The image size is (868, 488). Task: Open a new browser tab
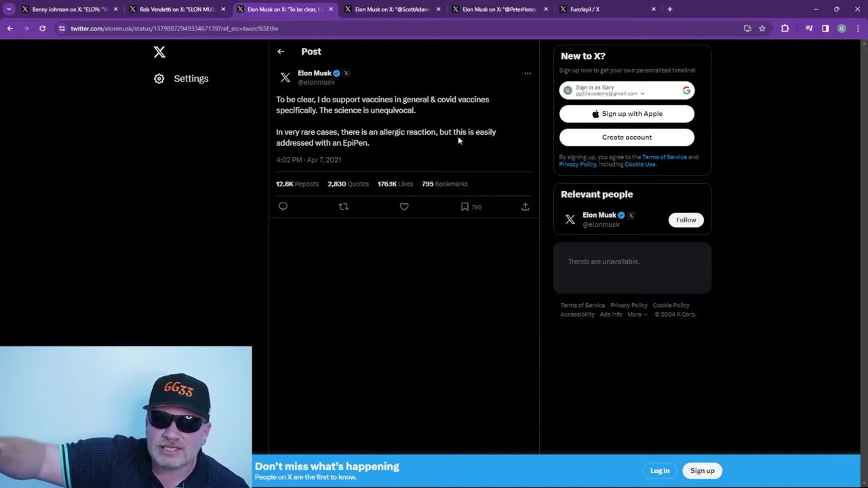(x=670, y=9)
